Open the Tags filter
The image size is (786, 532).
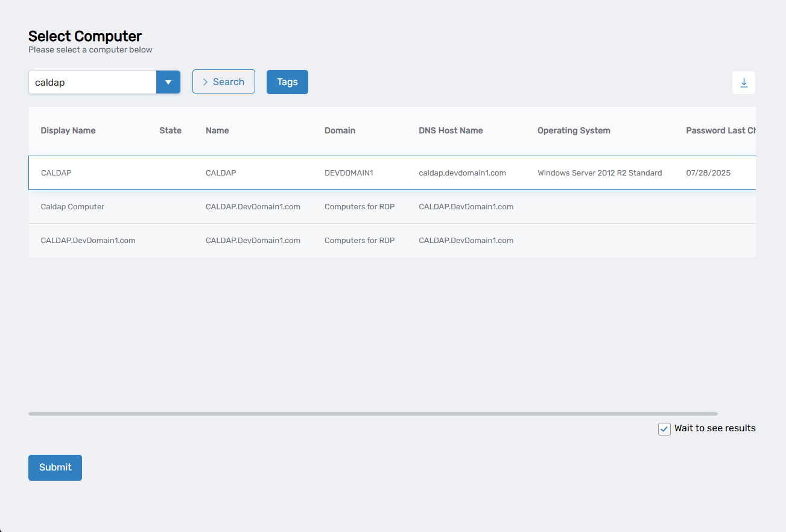[287, 82]
